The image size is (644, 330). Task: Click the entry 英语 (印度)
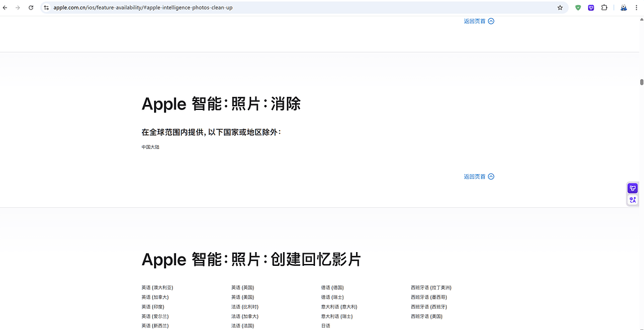[153, 307]
